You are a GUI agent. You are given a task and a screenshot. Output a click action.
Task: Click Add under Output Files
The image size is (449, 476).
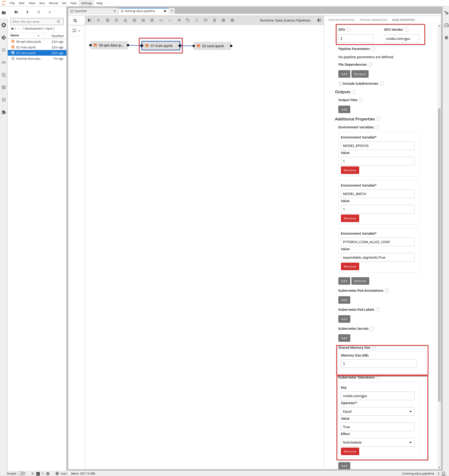(x=344, y=109)
